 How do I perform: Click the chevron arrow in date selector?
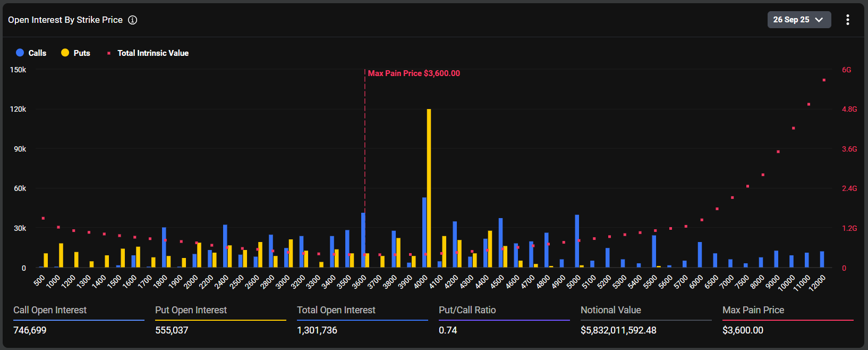(819, 20)
